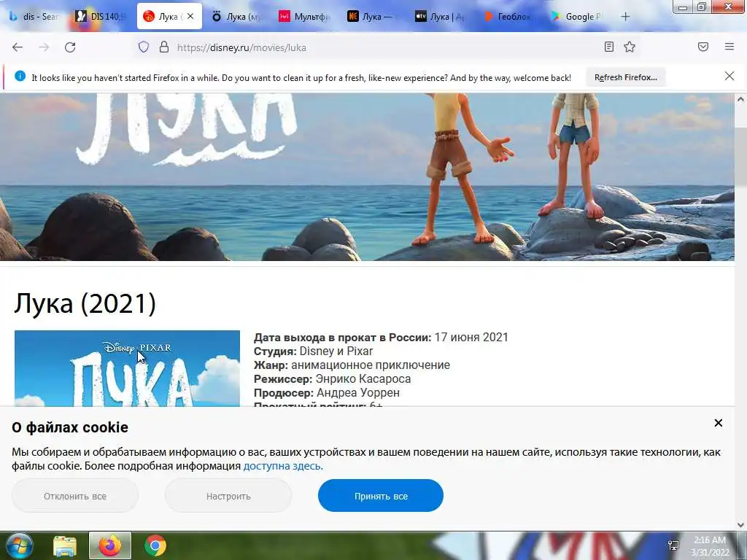Click the scrollbar up arrow
The width and height of the screenshot is (747, 560).
click(x=740, y=99)
